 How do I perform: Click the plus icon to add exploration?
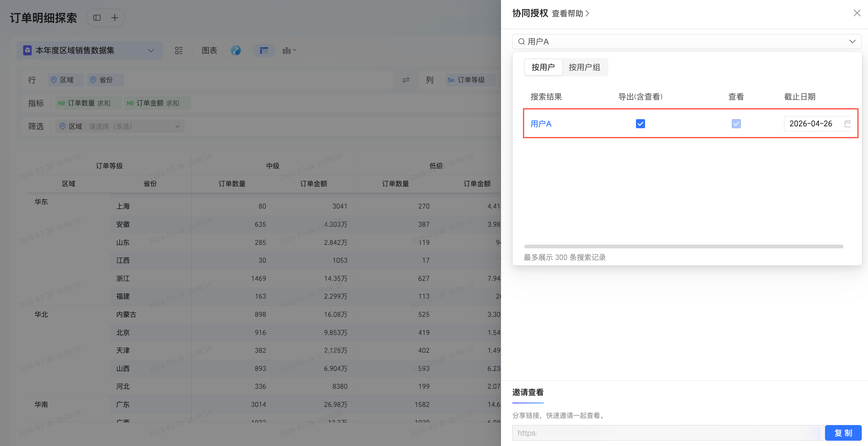(x=115, y=18)
